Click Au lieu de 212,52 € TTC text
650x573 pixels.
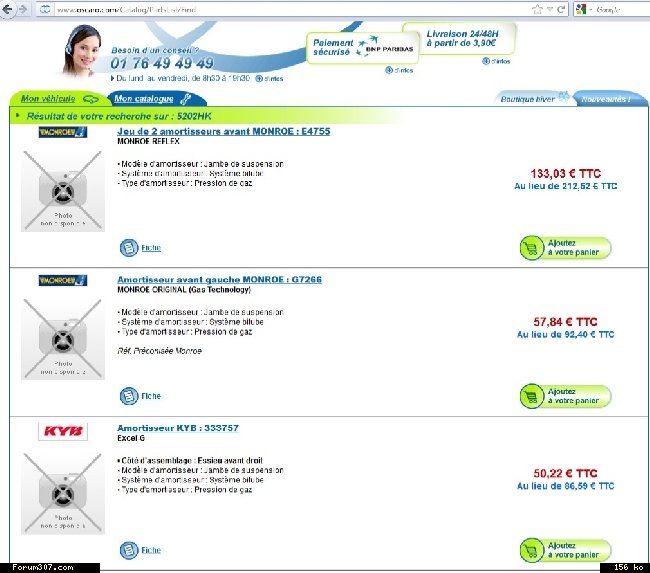pos(565,186)
